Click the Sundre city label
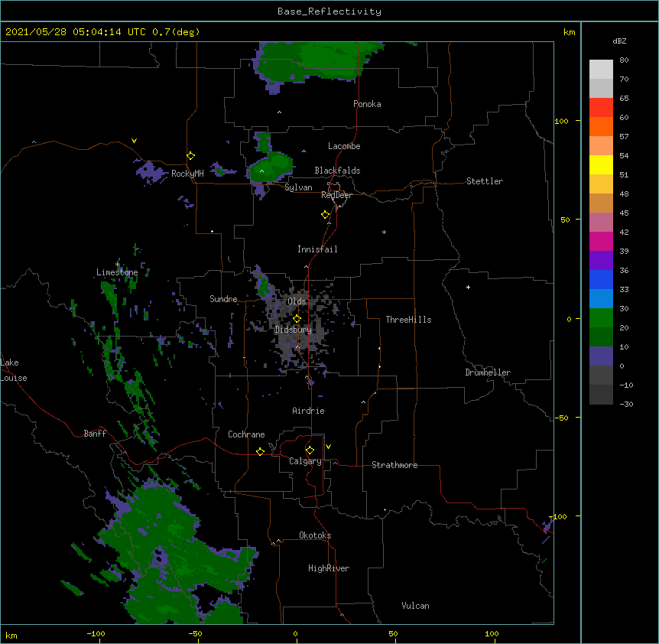 click(x=223, y=299)
